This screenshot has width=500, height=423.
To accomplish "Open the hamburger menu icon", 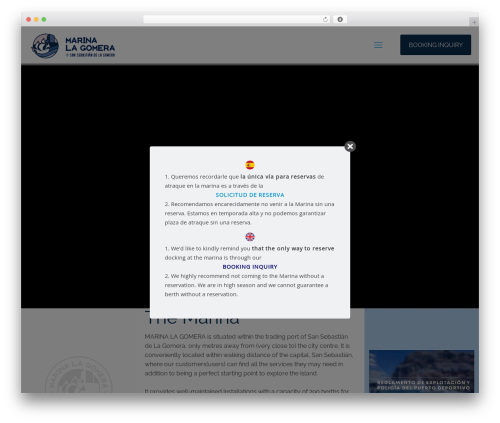I will (x=378, y=45).
